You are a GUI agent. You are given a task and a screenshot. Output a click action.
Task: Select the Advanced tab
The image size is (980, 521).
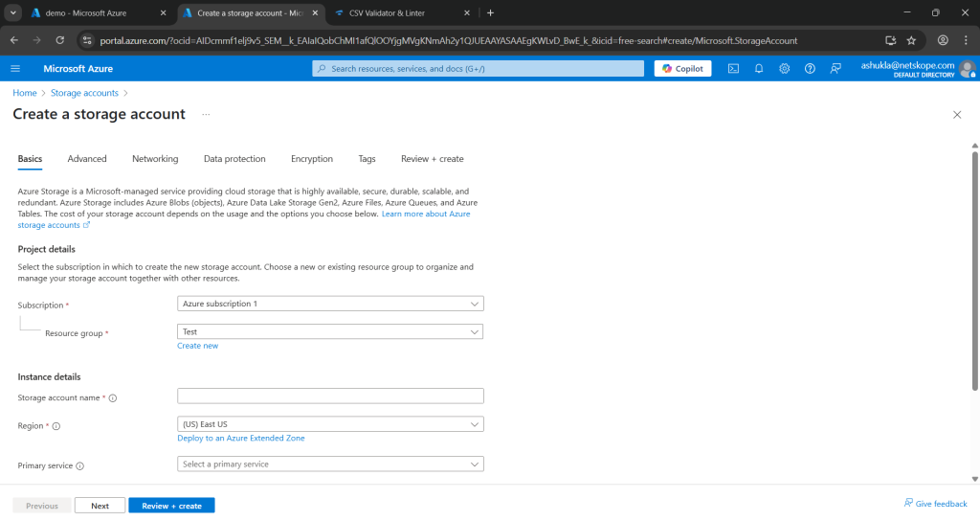87,159
